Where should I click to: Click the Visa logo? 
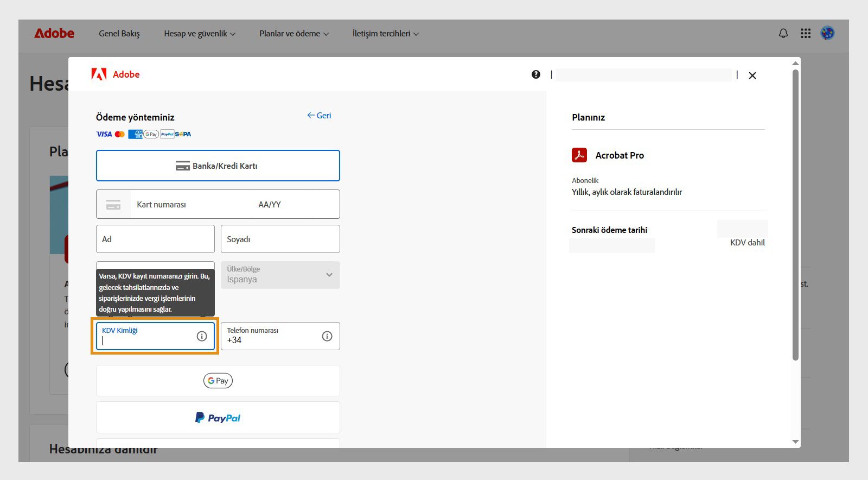[104, 134]
